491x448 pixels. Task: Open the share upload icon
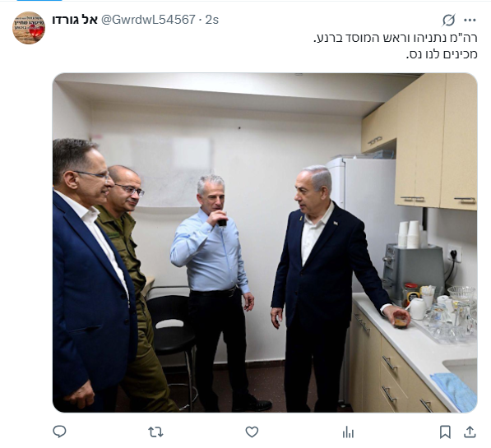[470, 432]
